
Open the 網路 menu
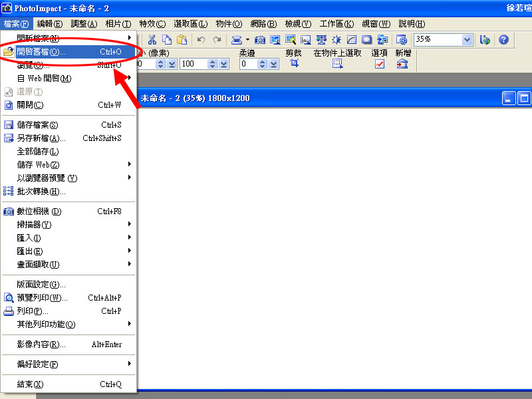click(x=263, y=24)
